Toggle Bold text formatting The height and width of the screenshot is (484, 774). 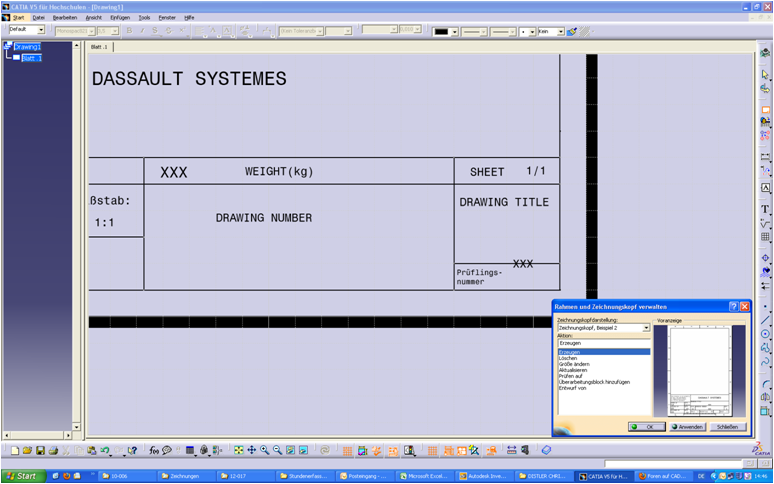tap(129, 31)
